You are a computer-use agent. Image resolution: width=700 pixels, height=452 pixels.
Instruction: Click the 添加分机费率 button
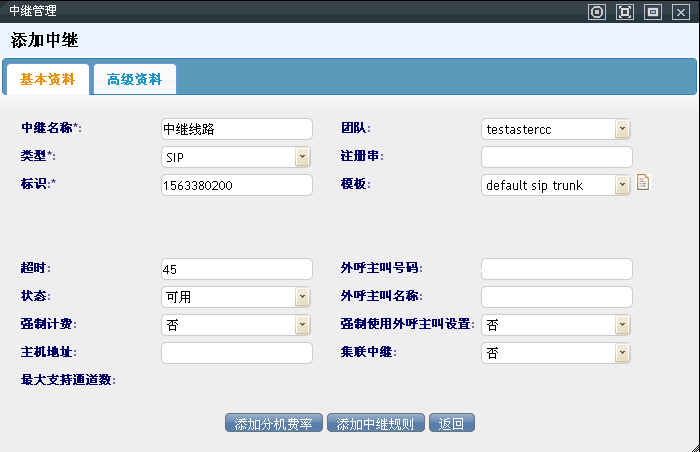click(274, 423)
